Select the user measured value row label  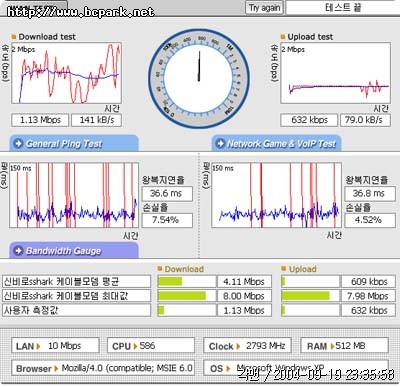tap(76, 310)
